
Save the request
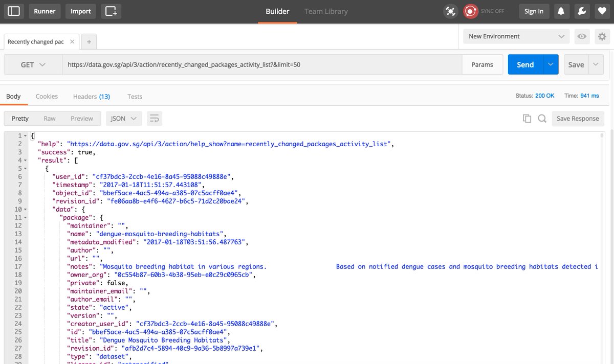point(576,64)
